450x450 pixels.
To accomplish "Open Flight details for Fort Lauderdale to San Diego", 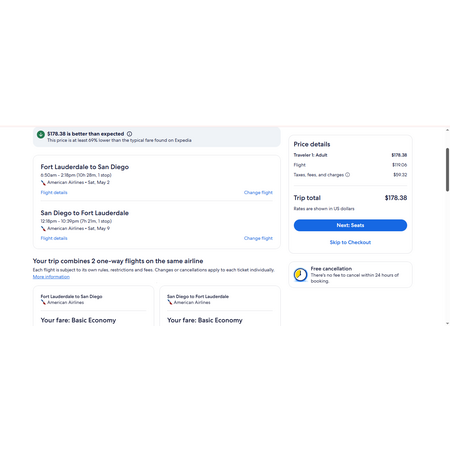I will click(x=54, y=193).
